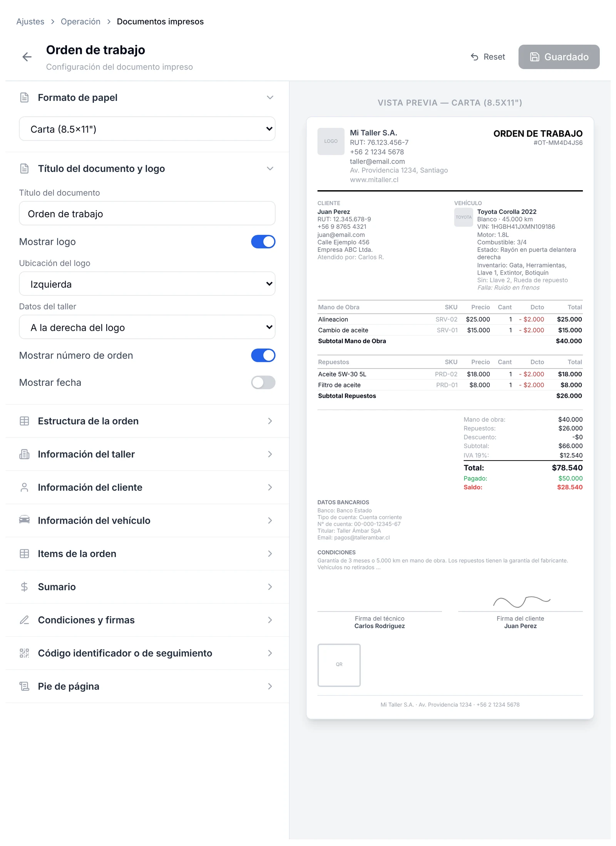Click the Título del documento text field
Image resolution: width=616 pixels, height=846 pixels.
pos(147,213)
